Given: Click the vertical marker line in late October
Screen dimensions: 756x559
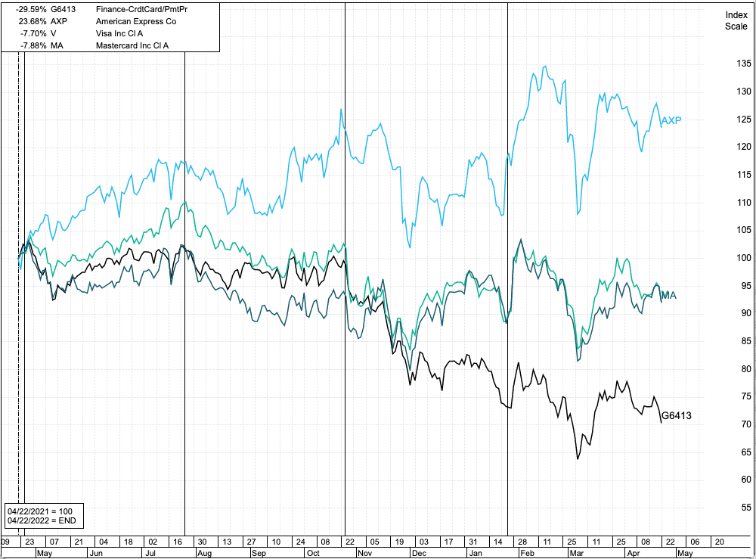Looking at the screenshot, I should point(345,303).
